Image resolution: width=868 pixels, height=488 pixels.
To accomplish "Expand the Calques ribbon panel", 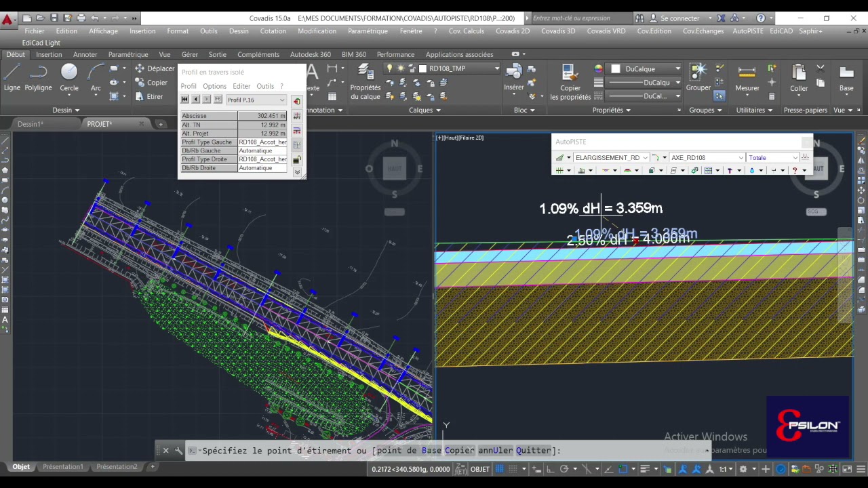I will point(425,110).
